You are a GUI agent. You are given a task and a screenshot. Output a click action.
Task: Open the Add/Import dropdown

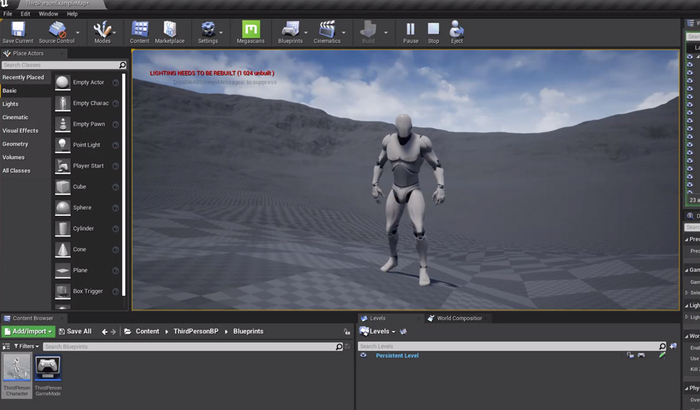[28, 331]
